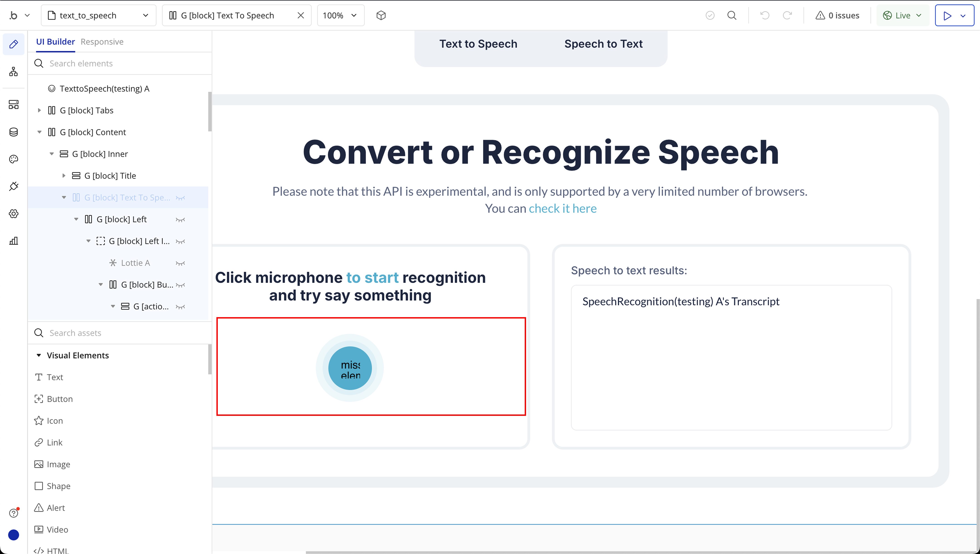The width and height of the screenshot is (980, 554).
Task: Open the 100% zoom dropdown
Action: click(x=340, y=16)
